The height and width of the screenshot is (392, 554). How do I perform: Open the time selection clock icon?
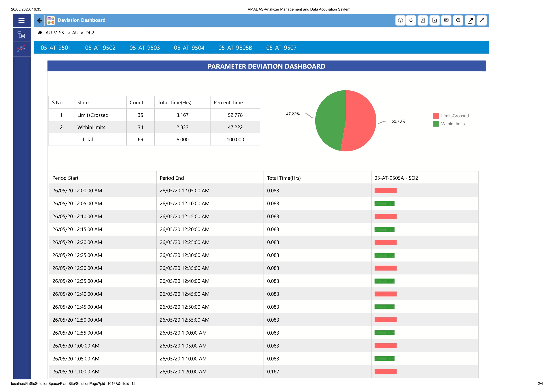click(458, 20)
